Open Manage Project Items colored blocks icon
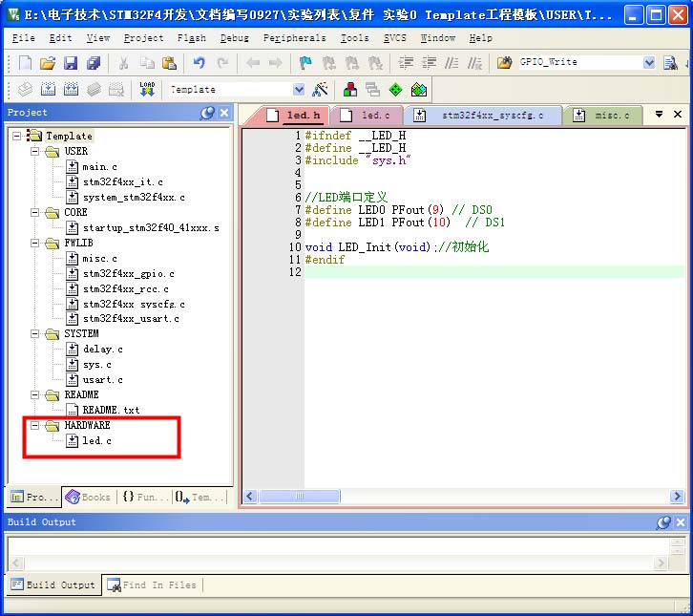Screen dimensions: 693x616 click(350, 90)
